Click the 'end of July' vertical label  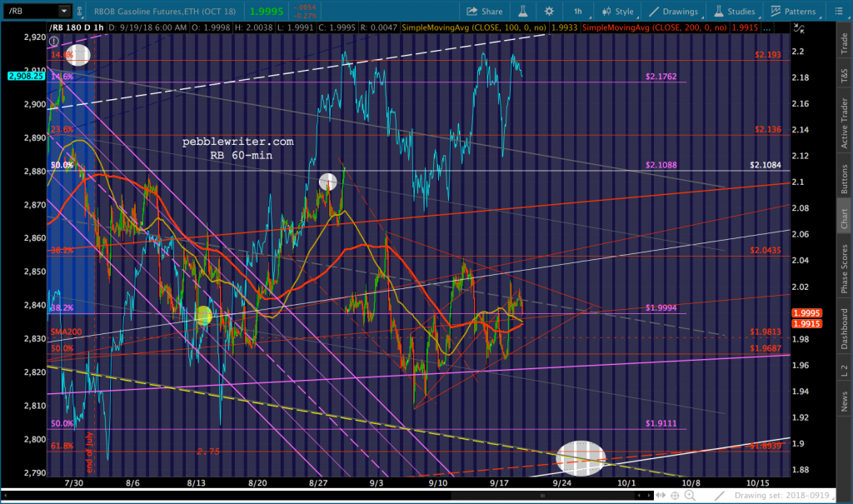click(x=90, y=452)
